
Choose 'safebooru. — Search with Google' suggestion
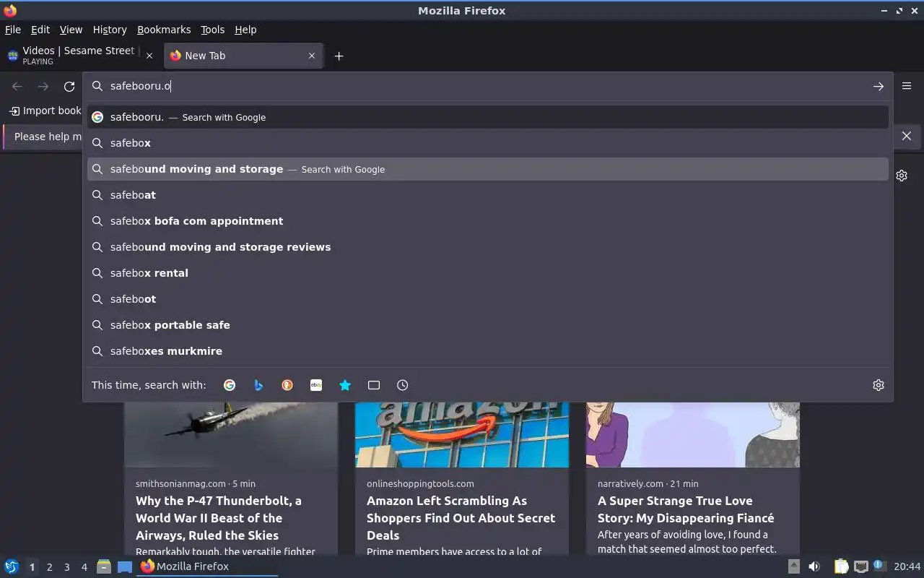[488, 117]
